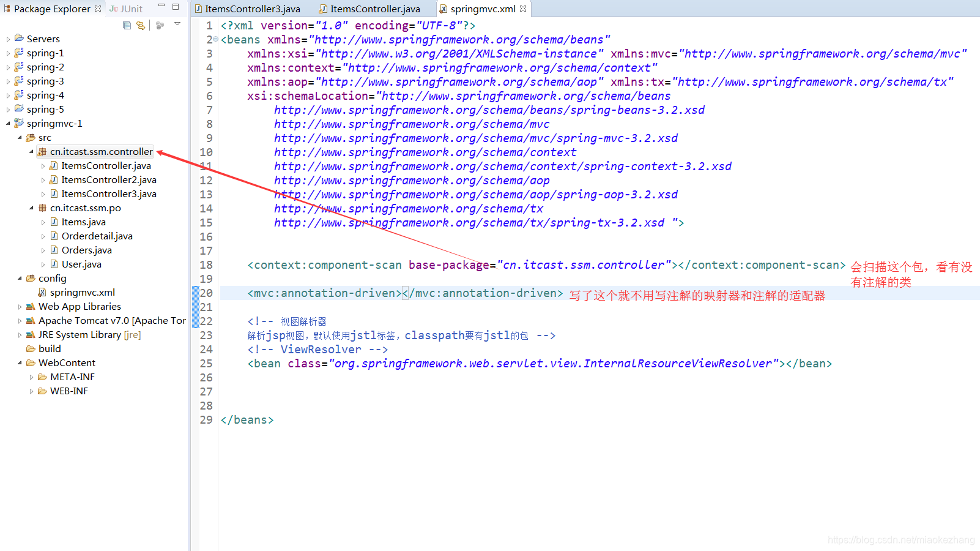Click the User.java file icon
The height and width of the screenshot is (551, 980).
click(54, 264)
